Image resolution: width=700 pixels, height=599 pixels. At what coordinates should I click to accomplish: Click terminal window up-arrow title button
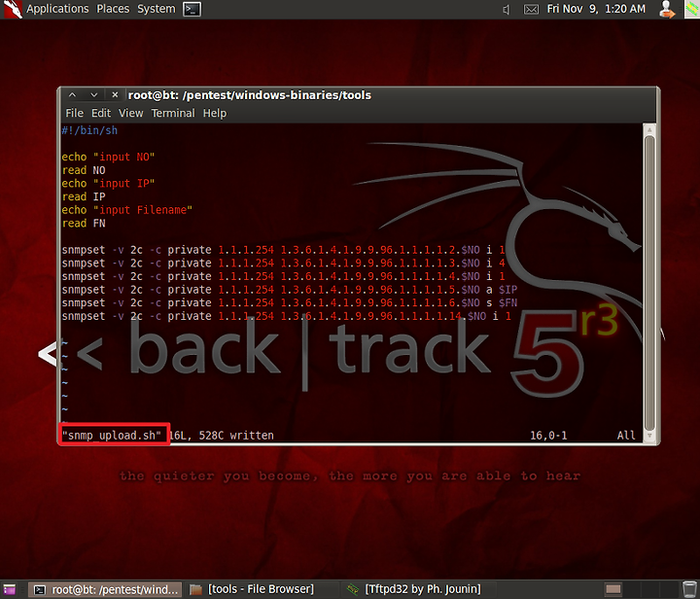72,95
